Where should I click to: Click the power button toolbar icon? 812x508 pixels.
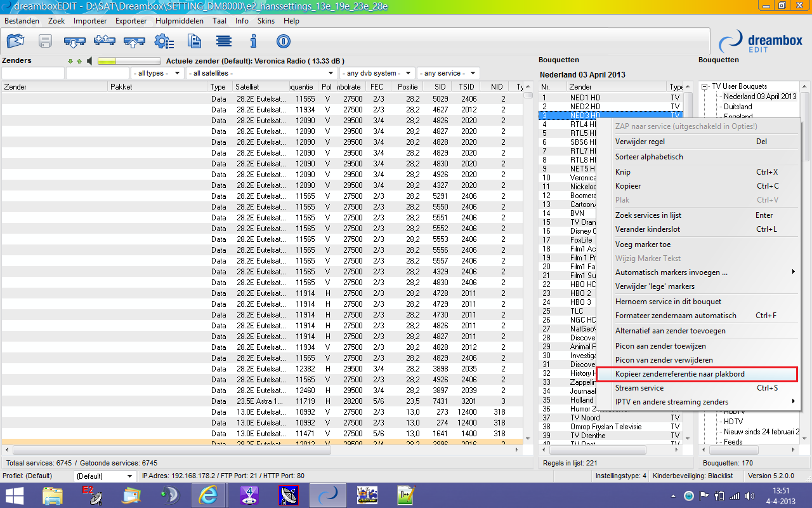pyautogui.click(x=283, y=42)
